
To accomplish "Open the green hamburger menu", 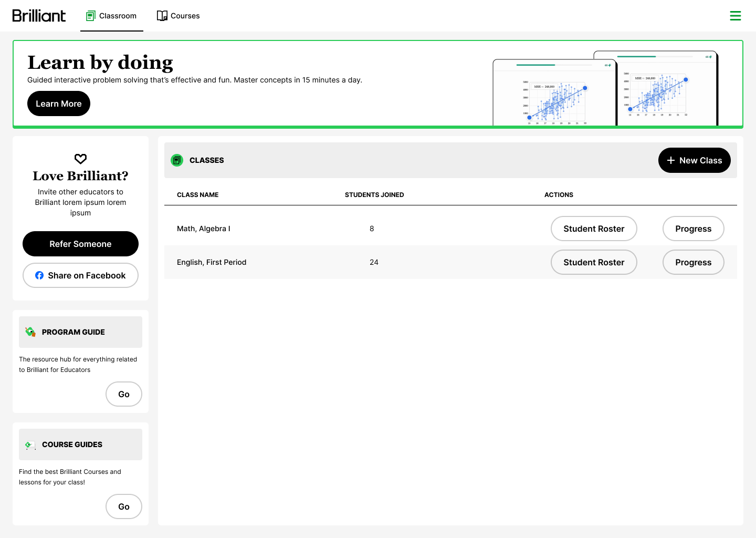I will 735,16.
